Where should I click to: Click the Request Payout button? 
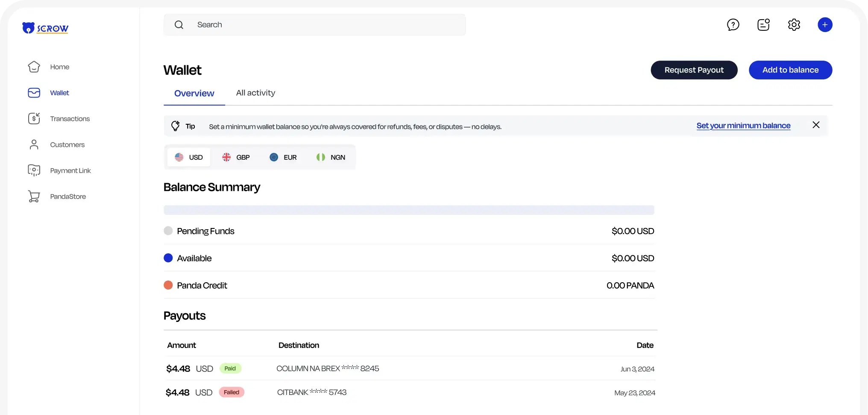(694, 70)
